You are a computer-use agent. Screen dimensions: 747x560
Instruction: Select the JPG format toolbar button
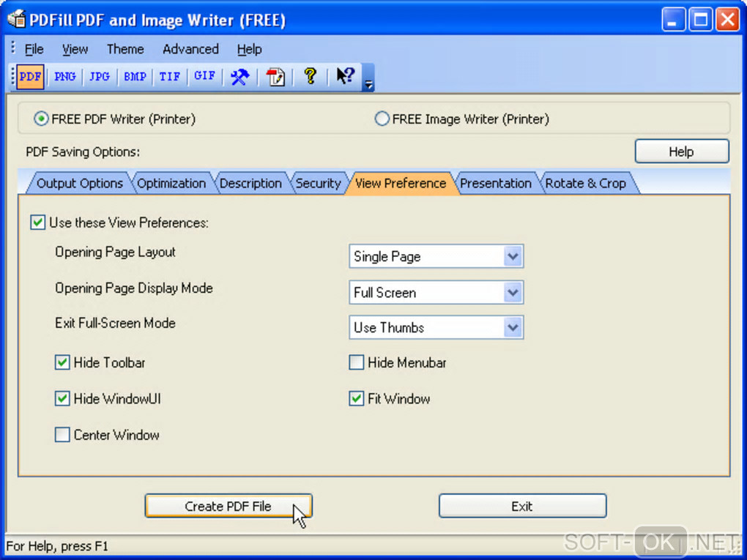(100, 77)
